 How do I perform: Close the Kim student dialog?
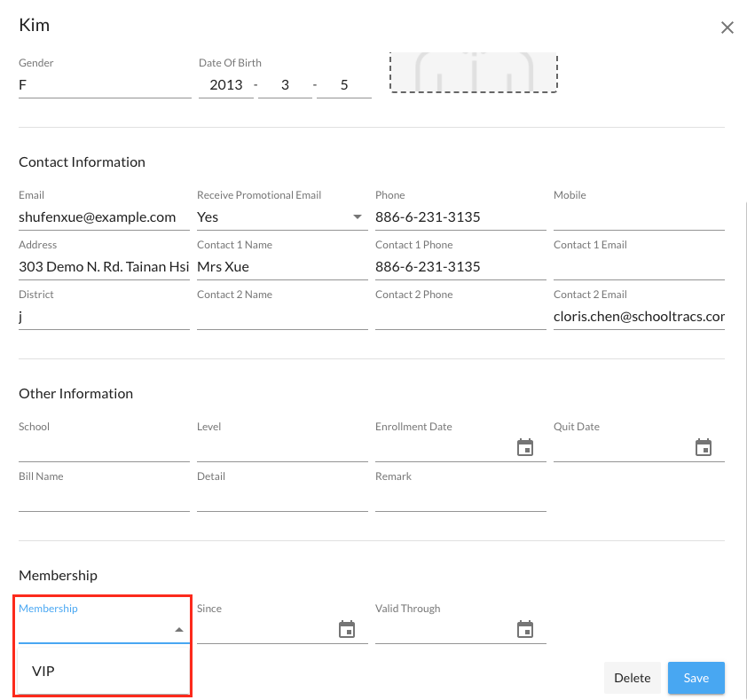pyautogui.click(x=727, y=28)
